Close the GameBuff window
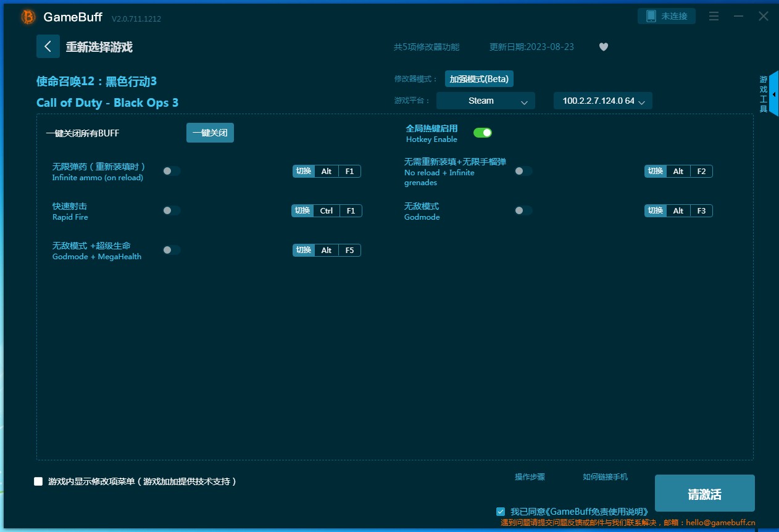This screenshot has height=532, width=779. click(764, 17)
